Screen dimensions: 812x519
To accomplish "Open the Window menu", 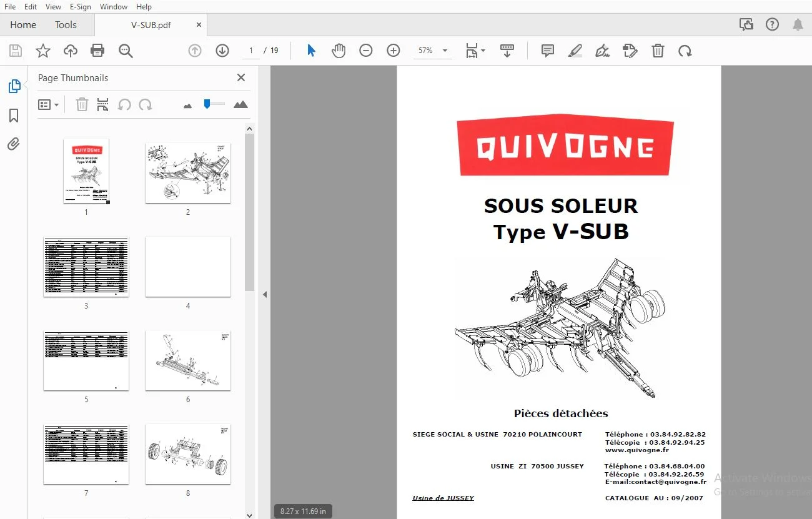I will coord(114,7).
